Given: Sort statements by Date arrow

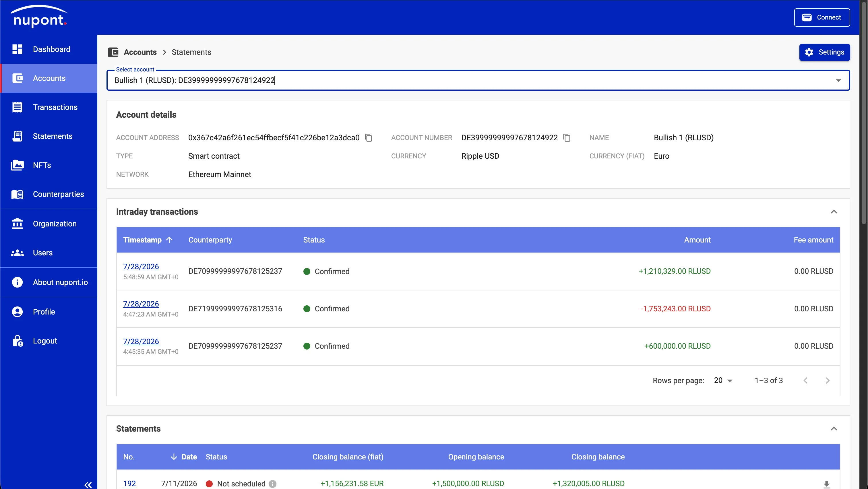Looking at the screenshot, I should (174, 457).
